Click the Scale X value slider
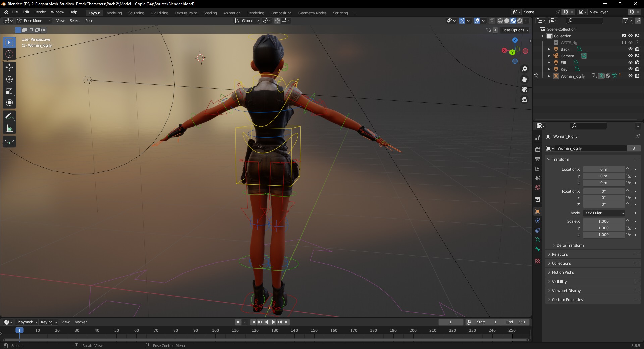The width and height of the screenshot is (644, 349). [x=603, y=221]
